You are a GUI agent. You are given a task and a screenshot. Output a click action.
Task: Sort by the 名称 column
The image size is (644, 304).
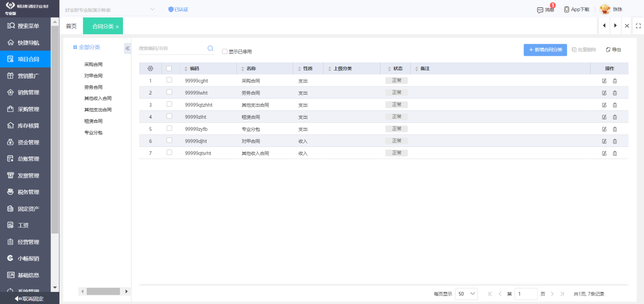coord(242,69)
